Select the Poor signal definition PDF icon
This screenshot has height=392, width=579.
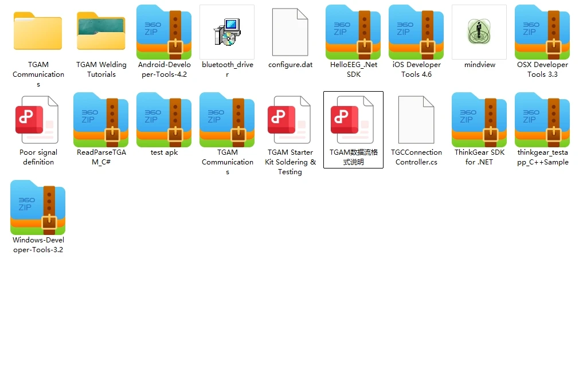click(37, 120)
